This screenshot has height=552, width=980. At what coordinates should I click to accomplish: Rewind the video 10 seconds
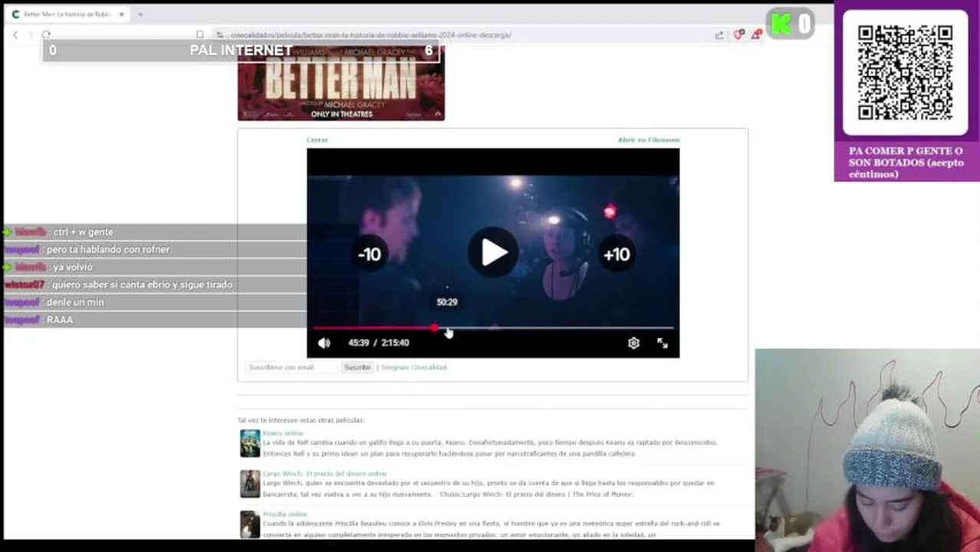(x=370, y=255)
